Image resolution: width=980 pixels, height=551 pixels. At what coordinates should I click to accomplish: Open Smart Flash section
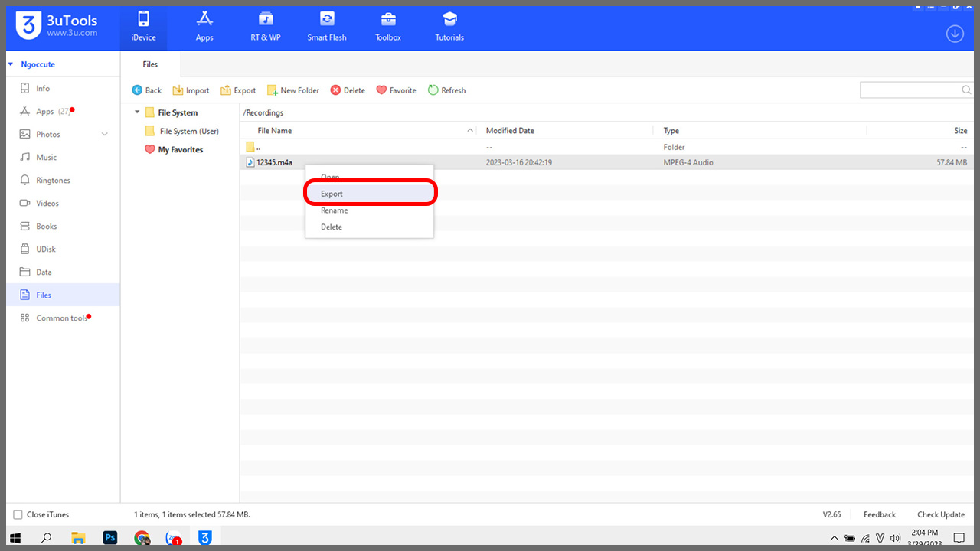327,28
